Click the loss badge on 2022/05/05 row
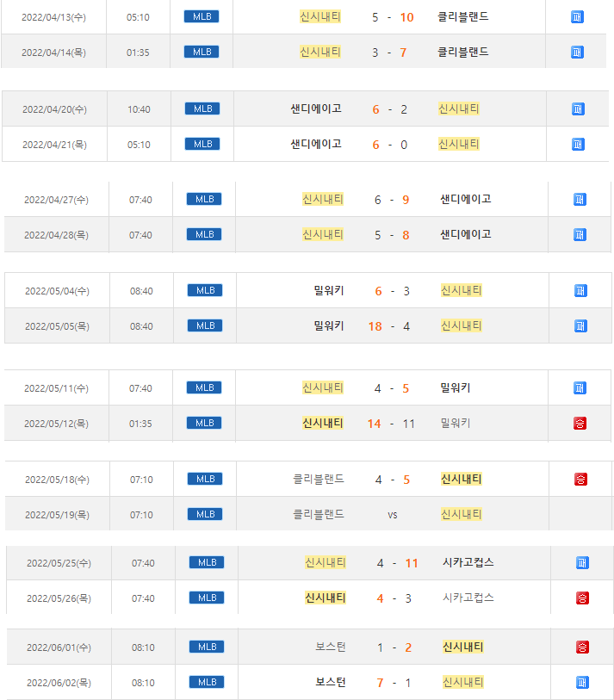 click(580, 325)
